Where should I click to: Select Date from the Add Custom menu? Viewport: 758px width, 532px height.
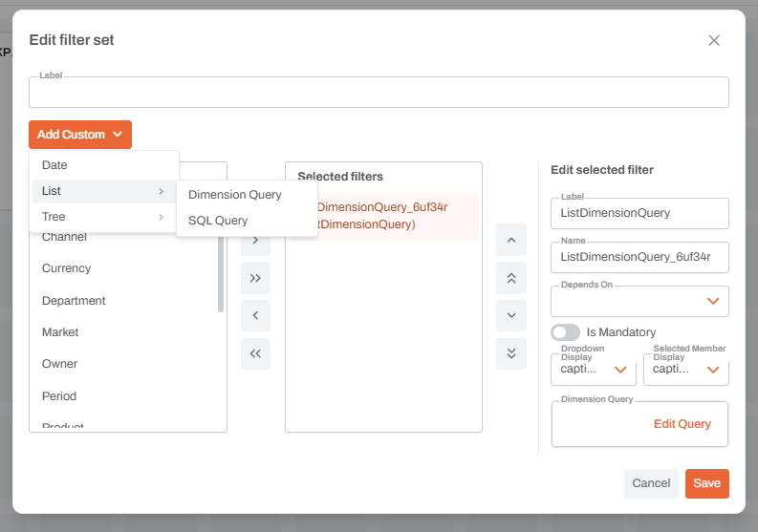[x=104, y=165]
